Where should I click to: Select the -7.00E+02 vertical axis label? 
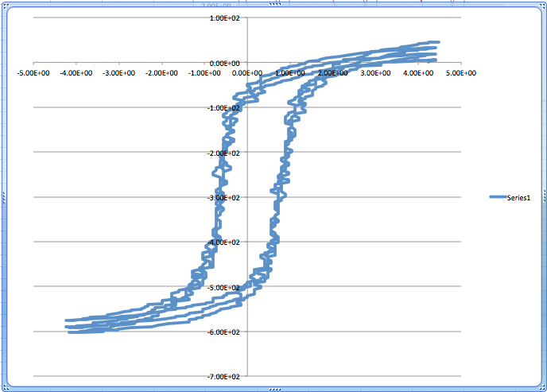pos(225,377)
